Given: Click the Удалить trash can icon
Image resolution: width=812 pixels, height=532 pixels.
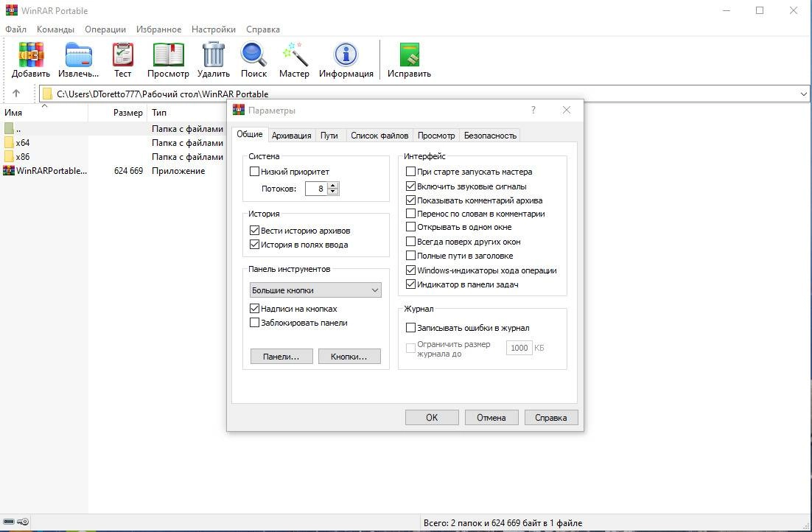Looking at the screenshot, I should [x=214, y=55].
